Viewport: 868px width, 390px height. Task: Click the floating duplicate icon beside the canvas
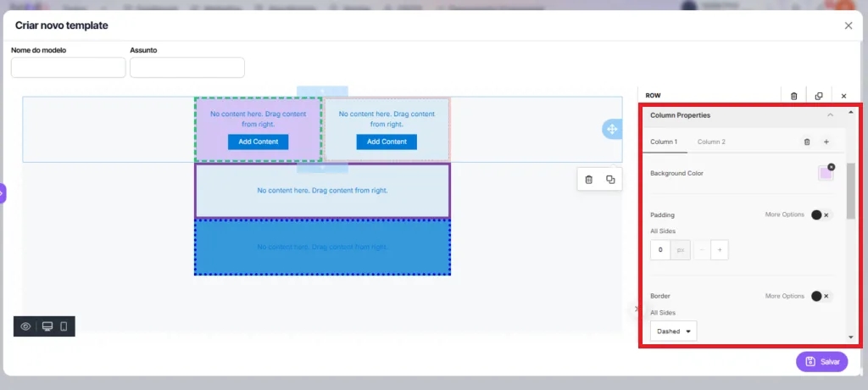click(x=610, y=180)
